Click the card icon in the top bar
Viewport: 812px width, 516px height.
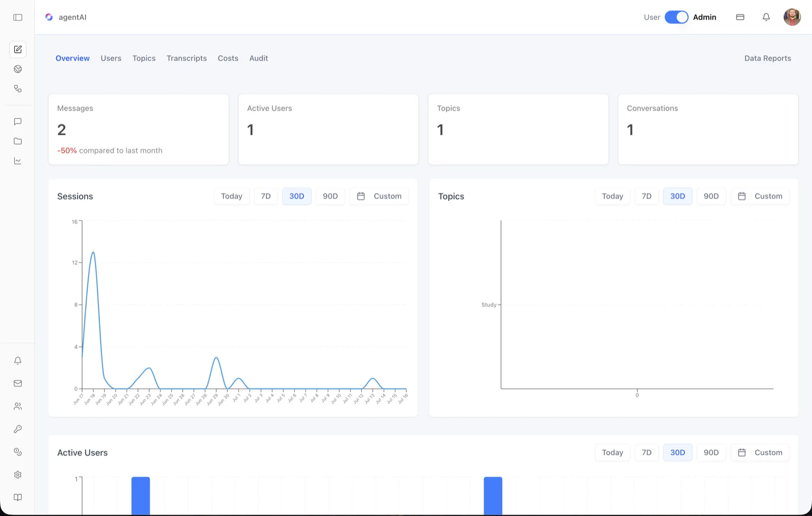tap(740, 17)
